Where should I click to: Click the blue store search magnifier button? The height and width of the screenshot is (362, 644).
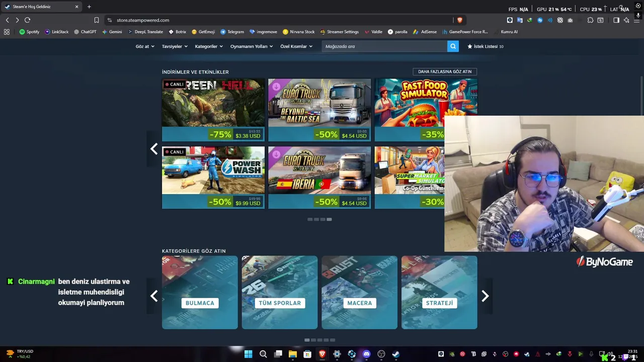[453, 46]
